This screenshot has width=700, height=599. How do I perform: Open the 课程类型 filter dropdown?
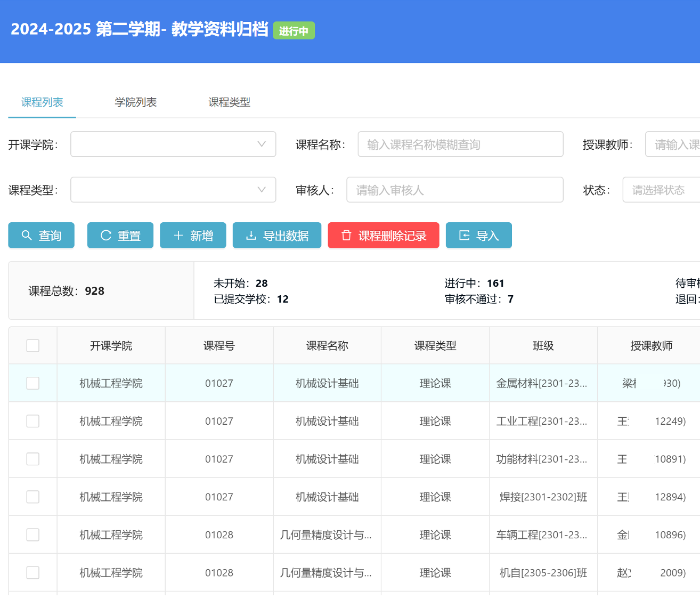point(173,190)
